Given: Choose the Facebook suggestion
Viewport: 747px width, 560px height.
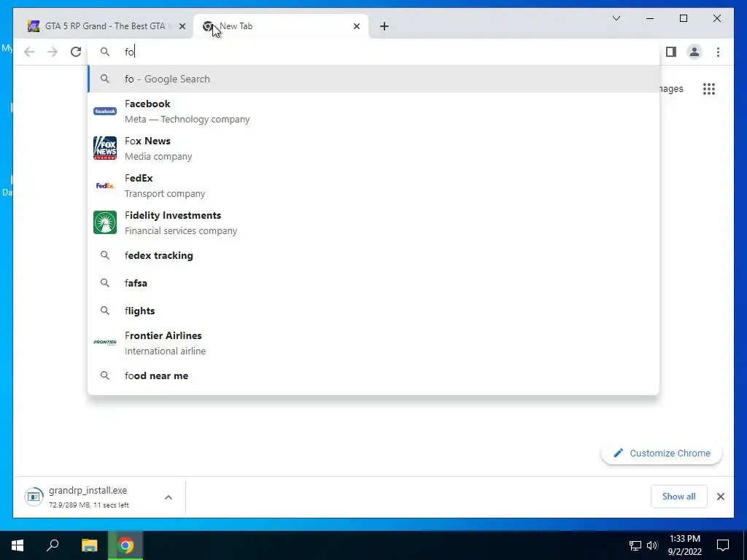Looking at the screenshot, I should click(373, 111).
